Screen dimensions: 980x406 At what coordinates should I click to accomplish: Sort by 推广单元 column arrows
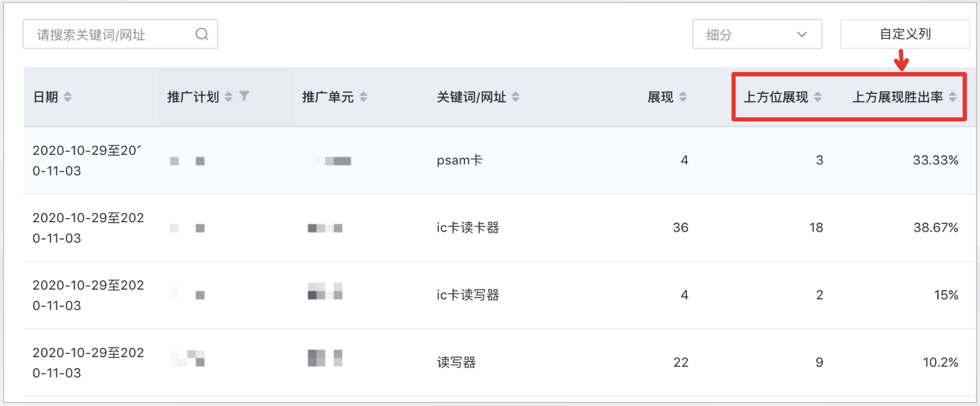point(363,97)
